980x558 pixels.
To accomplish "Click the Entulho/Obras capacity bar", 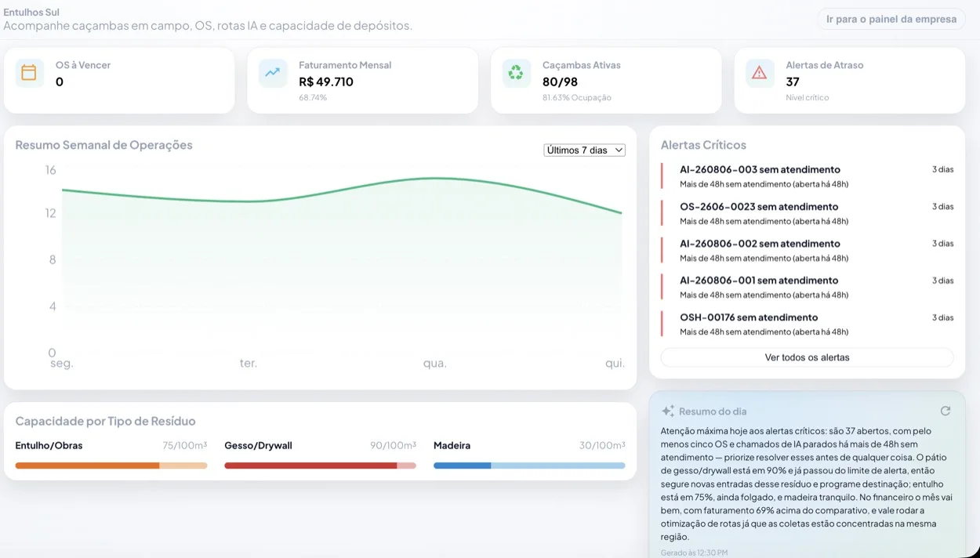I will tap(111, 466).
